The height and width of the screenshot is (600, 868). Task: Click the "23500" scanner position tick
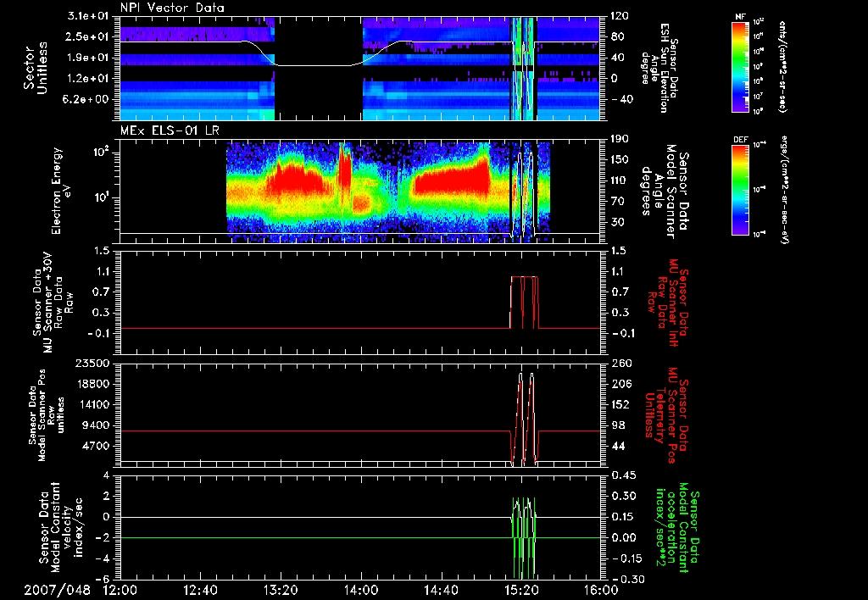pyautogui.click(x=94, y=363)
